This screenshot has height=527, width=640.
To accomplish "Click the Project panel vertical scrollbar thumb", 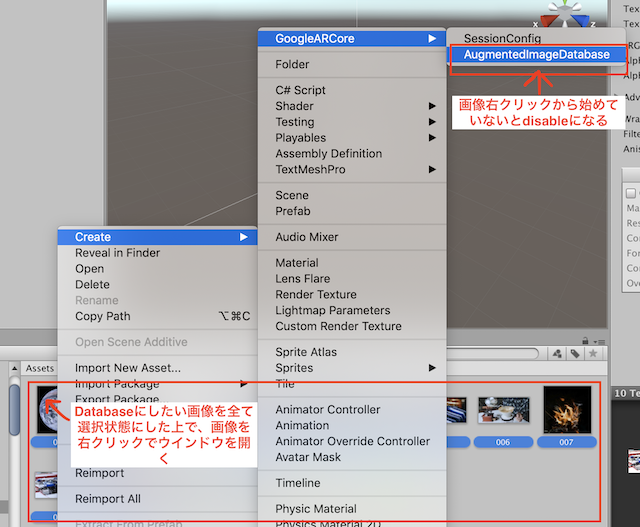I will coord(15,409).
